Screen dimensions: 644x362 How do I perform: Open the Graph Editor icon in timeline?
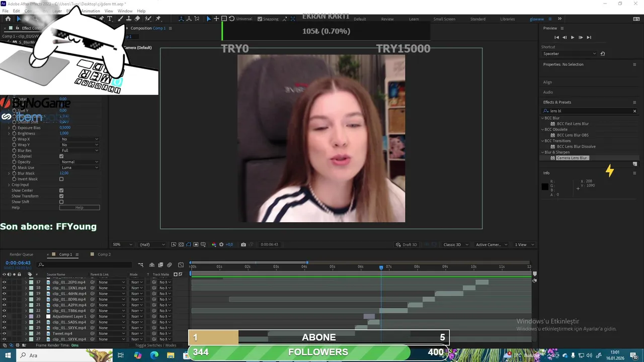181,265
